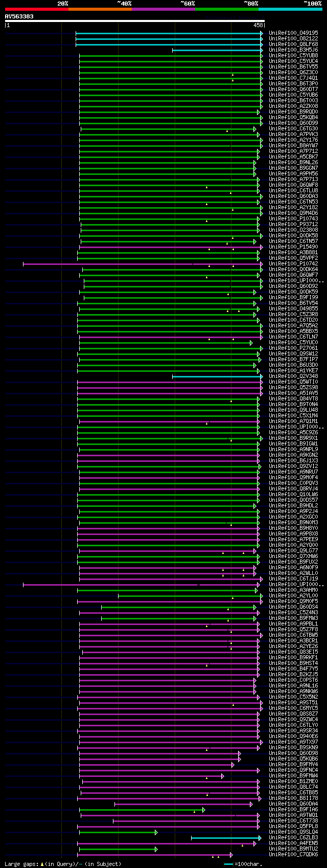Screen dimensions: 327x868
Task: Select label UniRef100_B9GGN7
Action: click(x=293, y=168)
